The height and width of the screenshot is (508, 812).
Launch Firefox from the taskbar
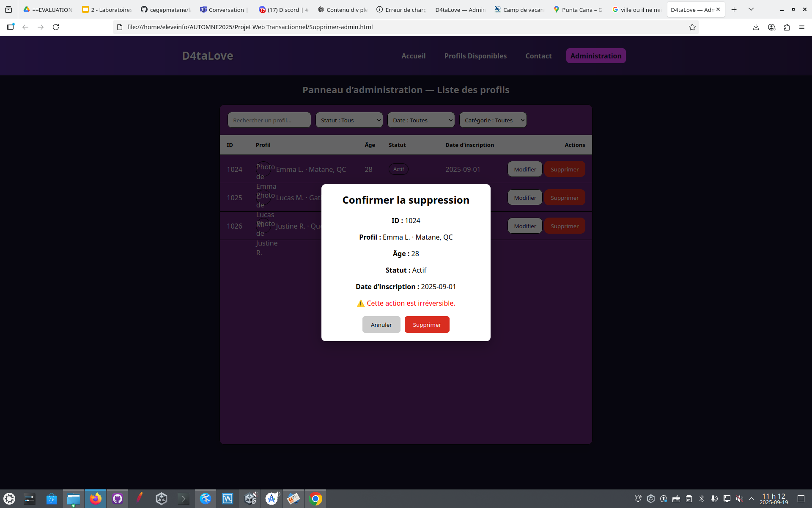(x=96, y=499)
